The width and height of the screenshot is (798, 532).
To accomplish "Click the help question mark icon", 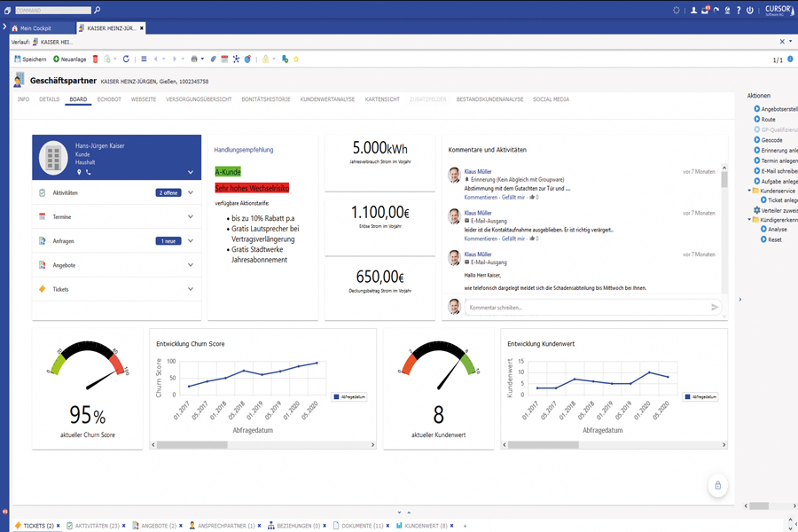I will (738, 10).
